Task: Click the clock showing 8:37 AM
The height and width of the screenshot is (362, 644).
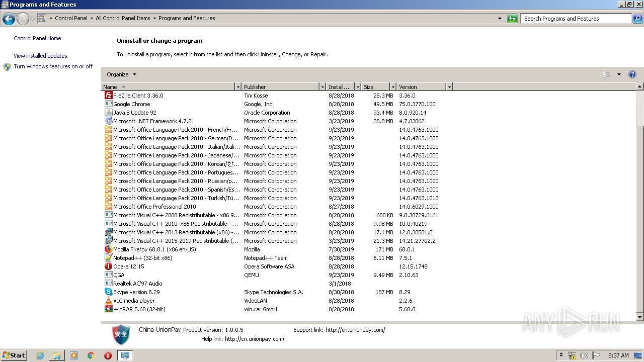Action: (618, 355)
